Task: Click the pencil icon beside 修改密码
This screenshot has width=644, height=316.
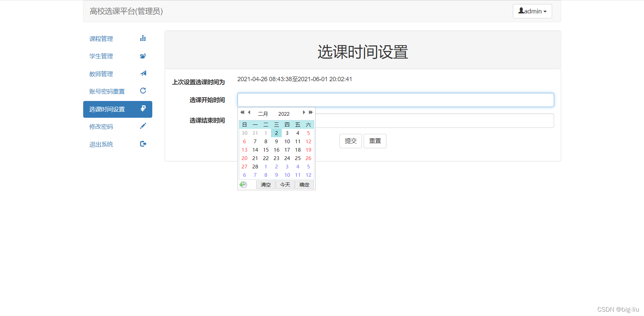Action: 143,126
